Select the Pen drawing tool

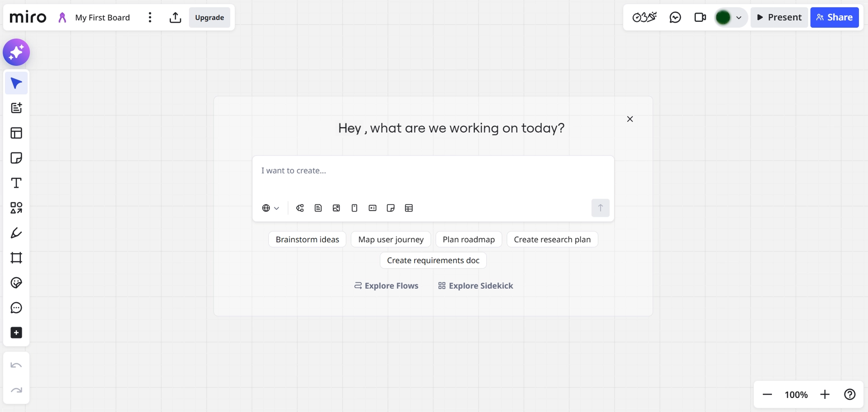pyautogui.click(x=16, y=233)
